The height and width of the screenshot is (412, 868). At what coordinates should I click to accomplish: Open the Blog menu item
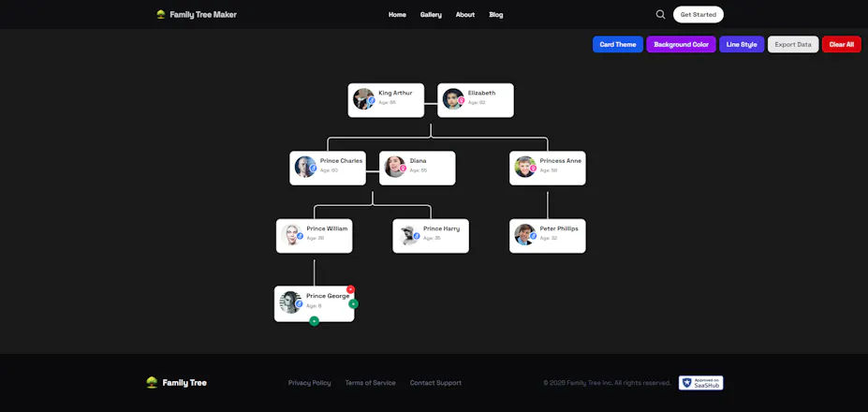coord(496,15)
